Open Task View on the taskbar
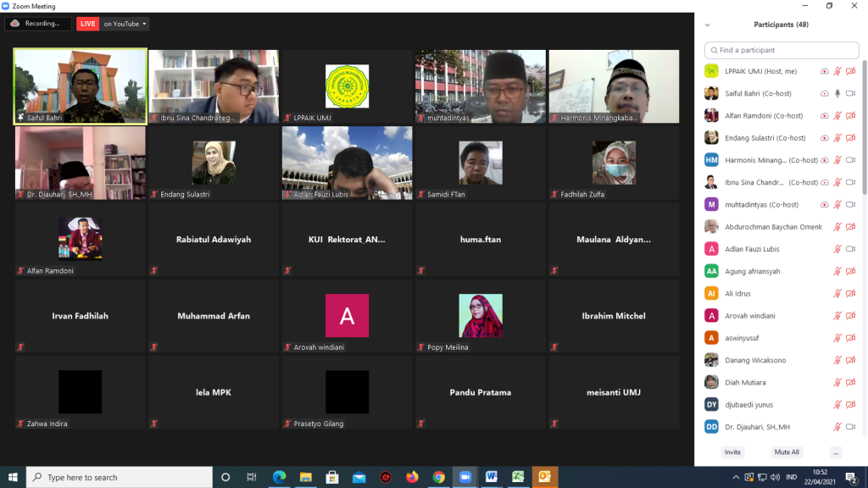868x488 pixels. click(252, 477)
